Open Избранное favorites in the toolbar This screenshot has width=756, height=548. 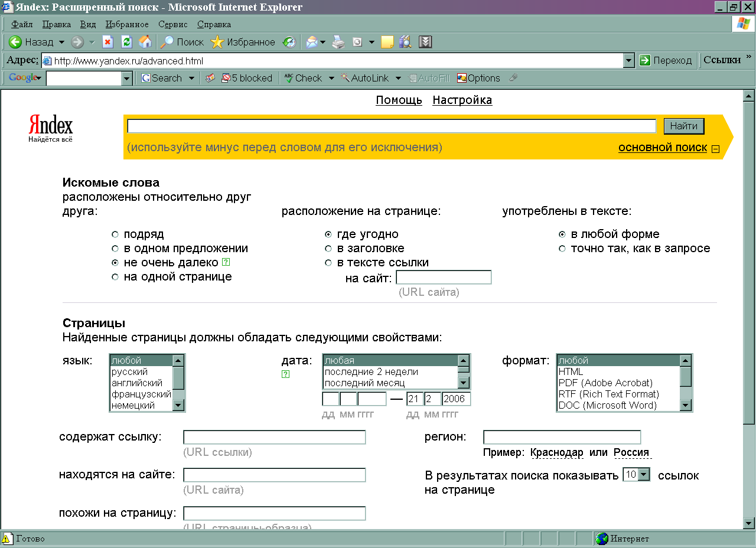243,42
